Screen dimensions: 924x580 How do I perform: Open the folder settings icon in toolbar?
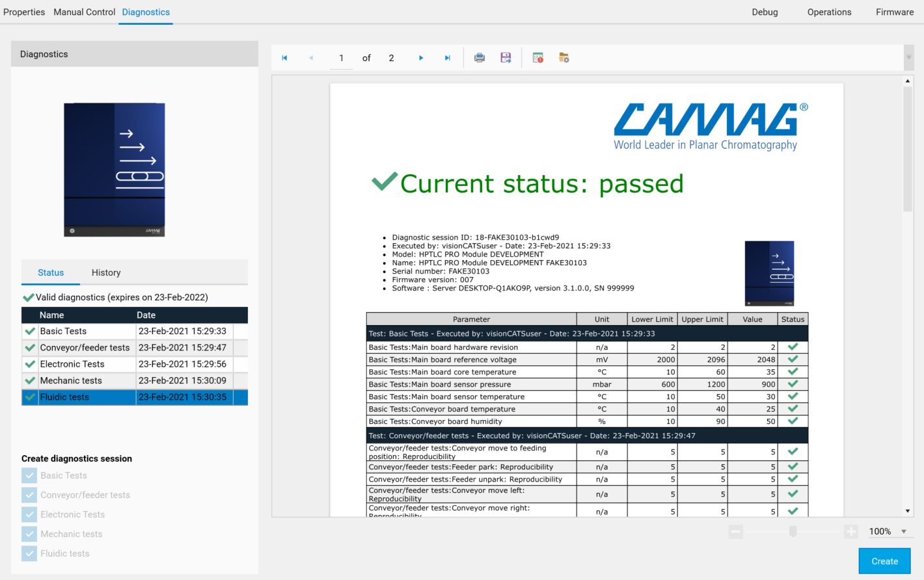pyautogui.click(x=564, y=58)
